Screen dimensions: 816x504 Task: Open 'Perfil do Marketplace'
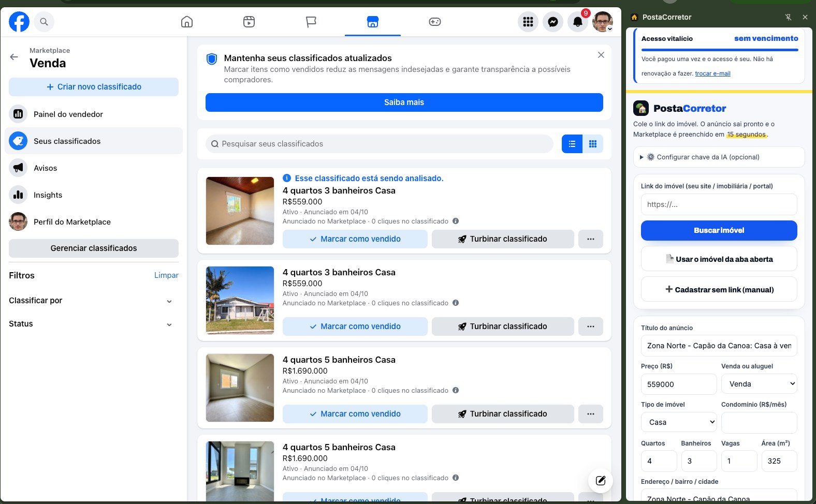(x=94, y=222)
